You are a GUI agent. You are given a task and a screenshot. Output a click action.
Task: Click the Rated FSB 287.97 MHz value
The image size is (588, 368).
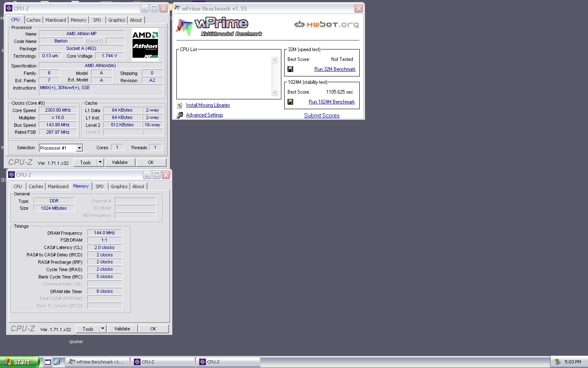58,132
